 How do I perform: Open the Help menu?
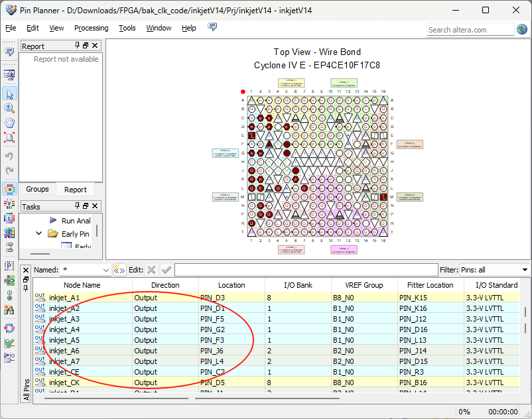[x=188, y=28]
